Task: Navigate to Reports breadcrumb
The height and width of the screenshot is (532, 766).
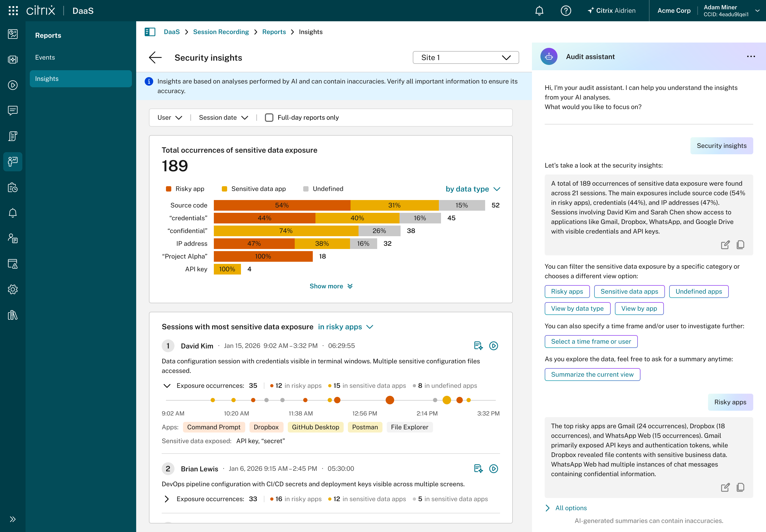Action: click(274, 32)
